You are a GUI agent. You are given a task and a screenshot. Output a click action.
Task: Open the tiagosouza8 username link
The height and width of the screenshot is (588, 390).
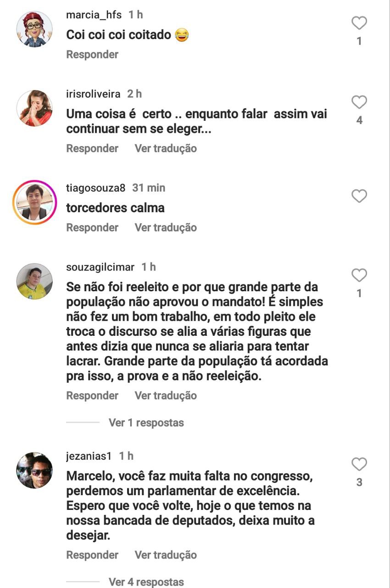point(96,188)
